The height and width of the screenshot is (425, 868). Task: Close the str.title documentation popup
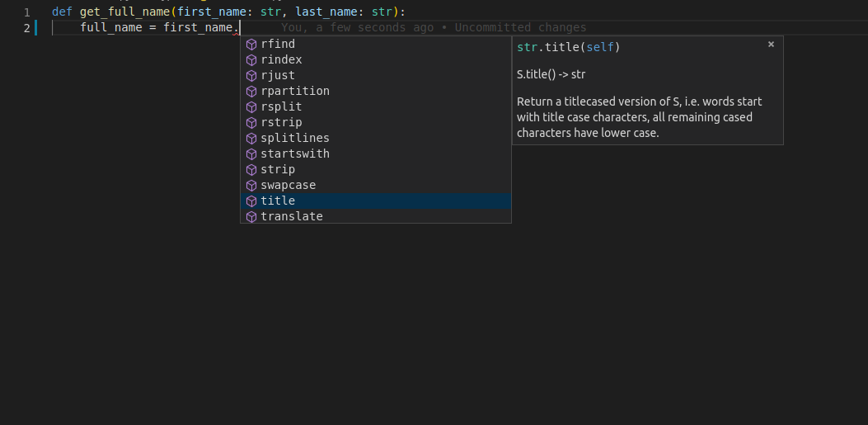coord(771,45)
